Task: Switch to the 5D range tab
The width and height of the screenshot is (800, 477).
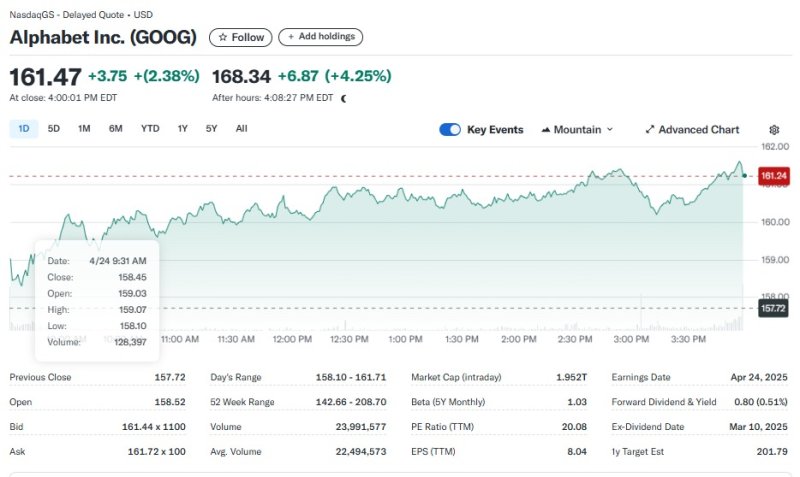Action: [x=54, y=129]
